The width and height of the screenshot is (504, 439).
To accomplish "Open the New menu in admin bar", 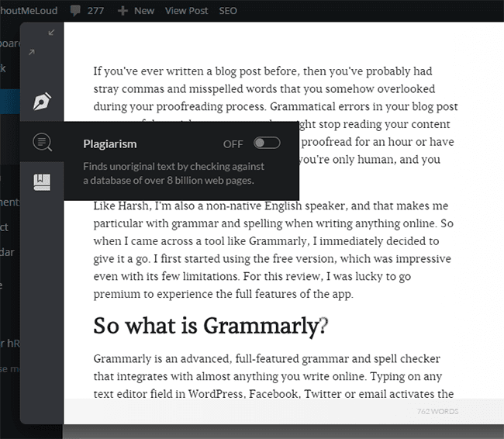I will point(143,11).
